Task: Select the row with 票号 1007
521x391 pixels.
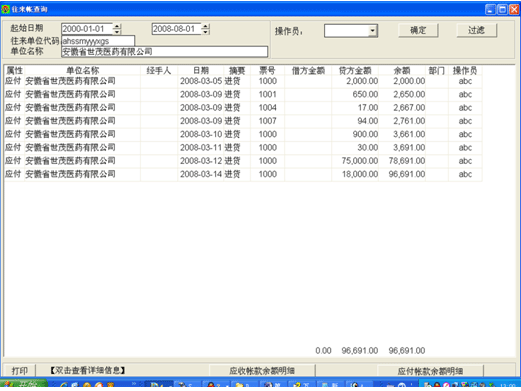Action: [243, 121]
